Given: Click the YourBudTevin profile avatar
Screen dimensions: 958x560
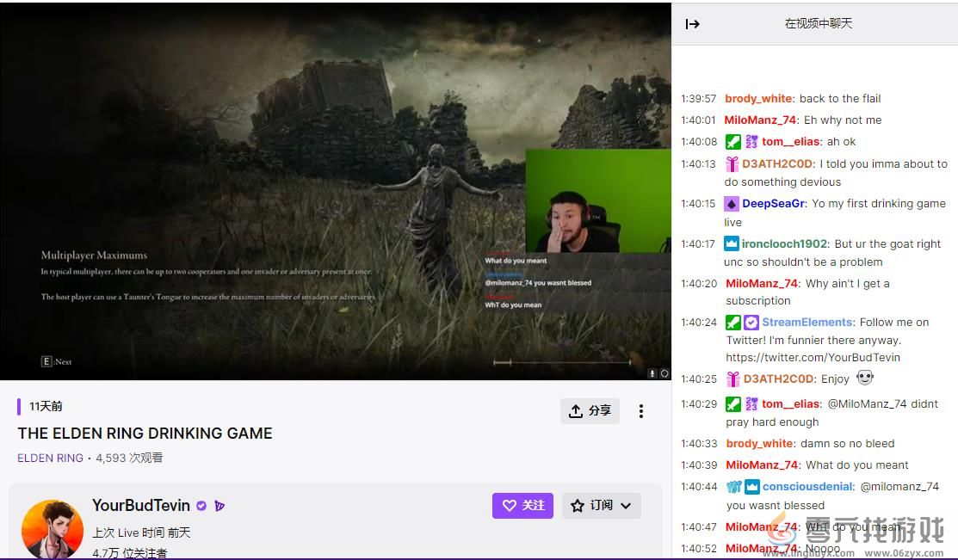Looking at the screenshot, I should pyautogui.click(x=53, y=528).
